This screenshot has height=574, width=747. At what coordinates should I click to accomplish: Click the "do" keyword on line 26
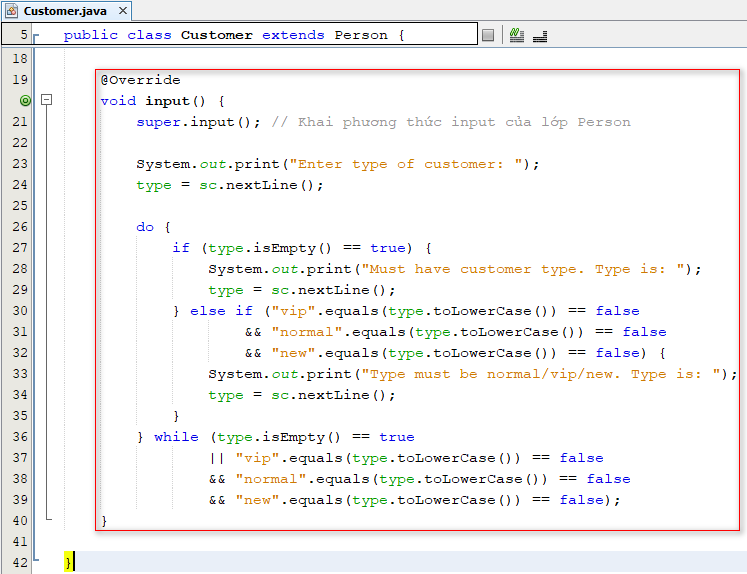click(145, 227)
